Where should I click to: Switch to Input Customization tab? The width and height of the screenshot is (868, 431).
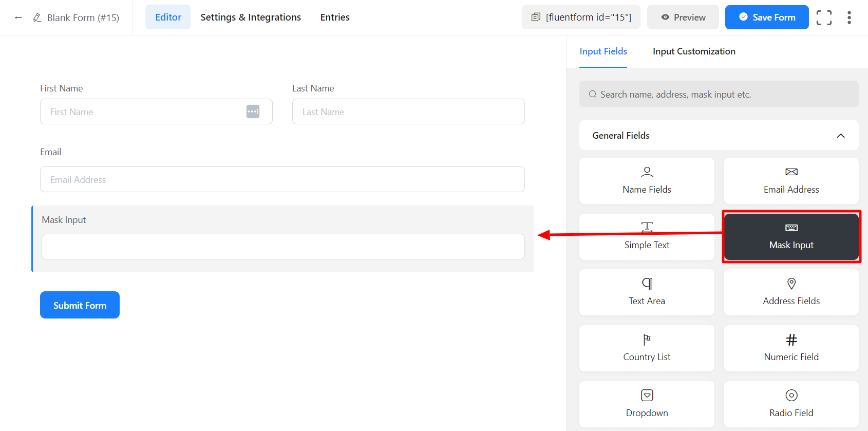pyautogui.click(x=694, y=51)
